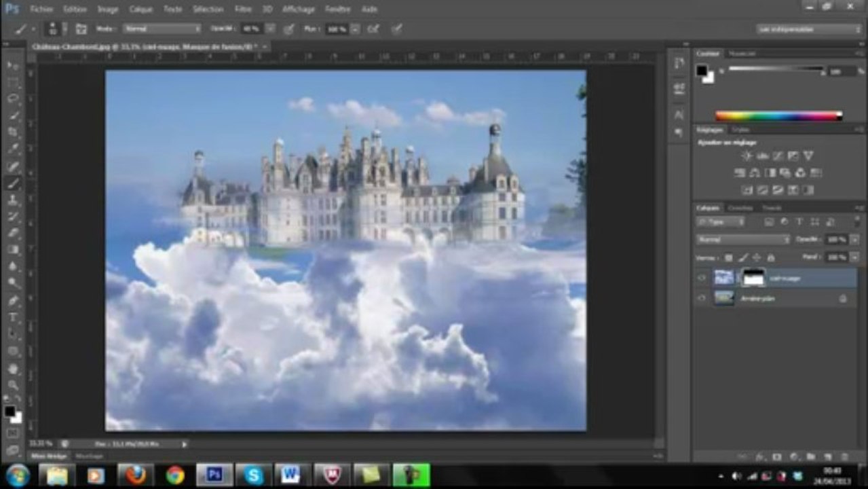Enable airbrush mode

pos(373,29)
